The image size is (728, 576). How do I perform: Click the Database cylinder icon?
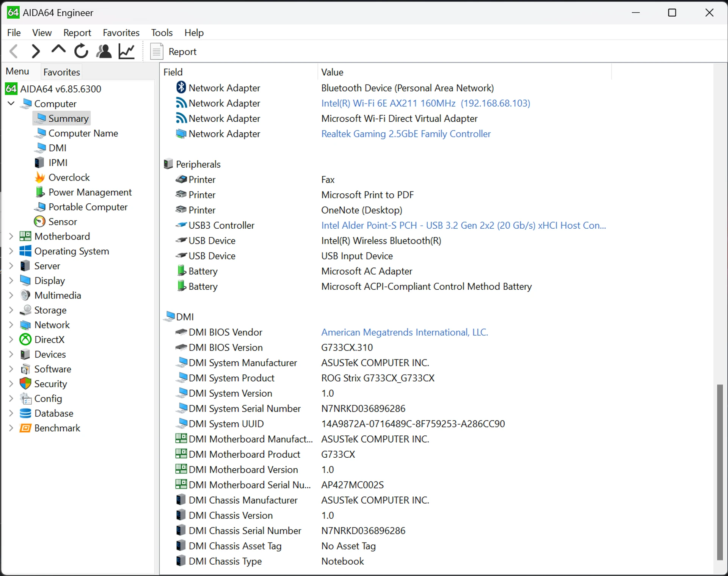[25, 413]
